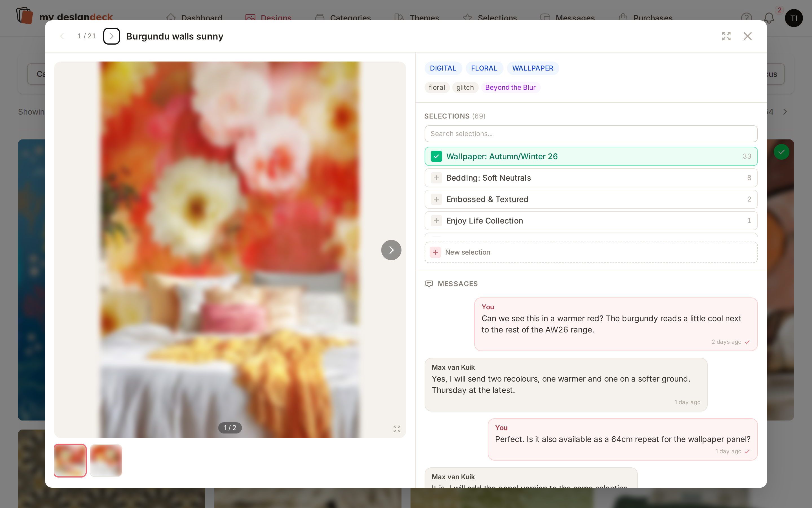This screenshot has height=508, width=812.
Task: Expand the modal to fullscreen
Action: pos(726,36)
